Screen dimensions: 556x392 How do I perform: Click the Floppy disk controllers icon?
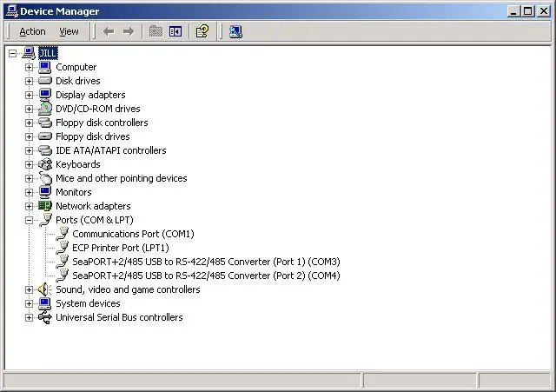45,123
